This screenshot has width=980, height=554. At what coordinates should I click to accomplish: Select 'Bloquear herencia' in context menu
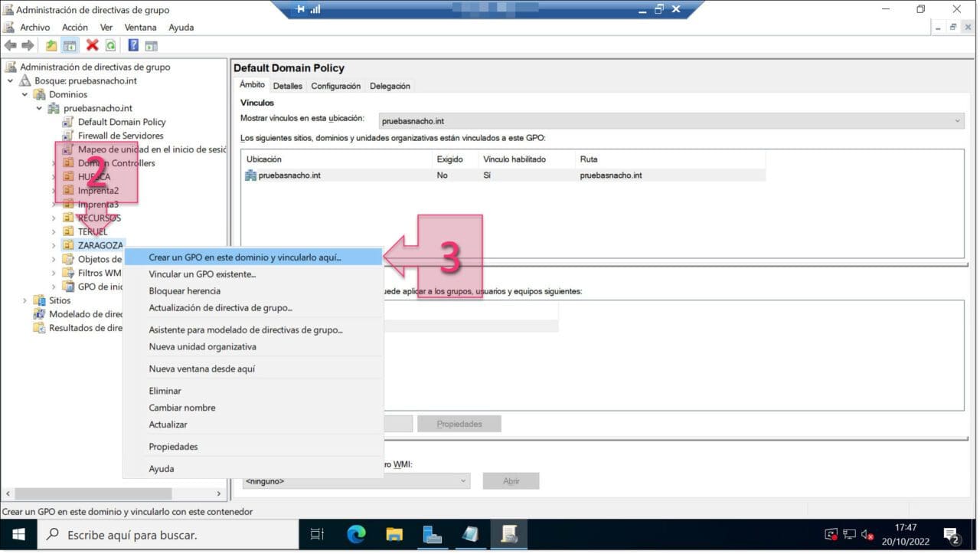[253, 291]
